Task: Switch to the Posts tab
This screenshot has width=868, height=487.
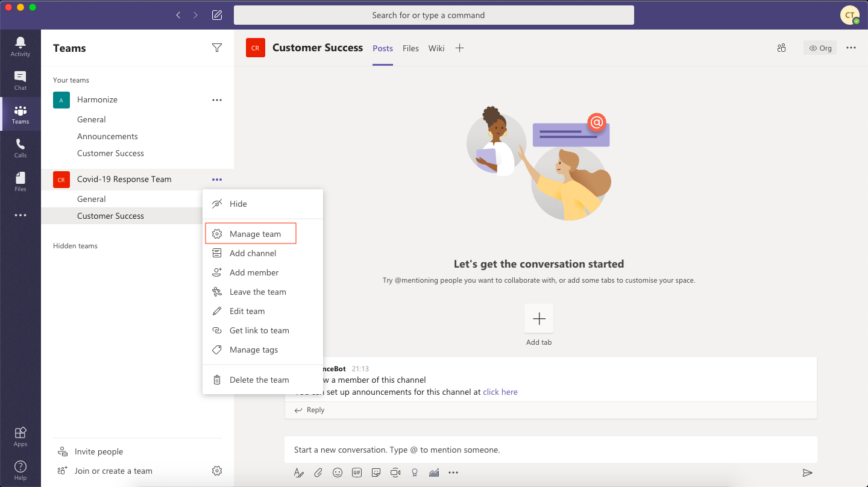Action: [x=383, y=48]
